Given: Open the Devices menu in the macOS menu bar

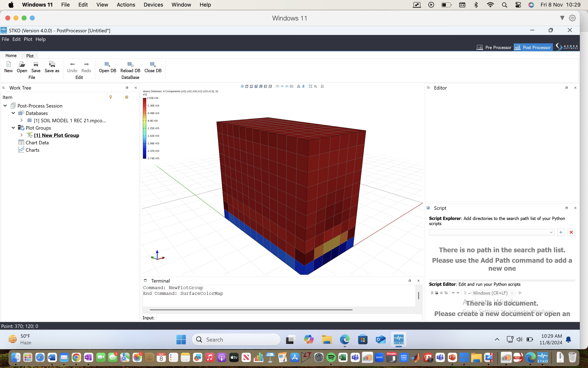Looking at the screenshot, I should [x=153, y=5].
